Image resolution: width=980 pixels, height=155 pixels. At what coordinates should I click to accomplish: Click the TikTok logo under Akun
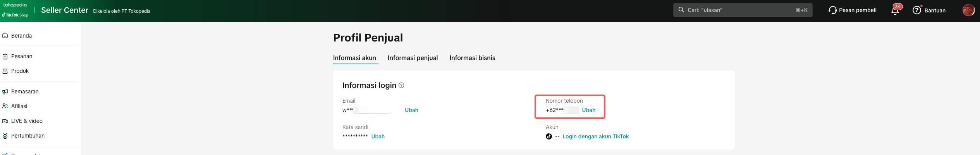pos(548,136)
